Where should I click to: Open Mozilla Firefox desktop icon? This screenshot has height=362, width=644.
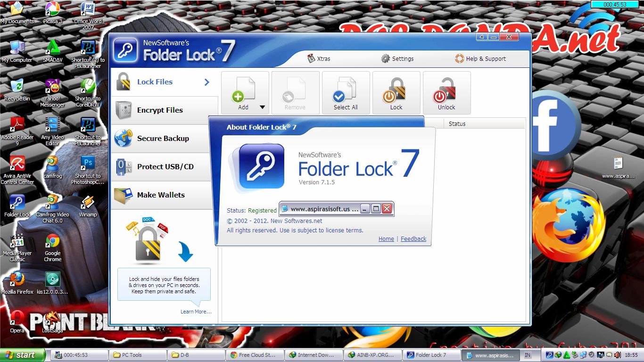pyautogui.click(x=17, y=283)
